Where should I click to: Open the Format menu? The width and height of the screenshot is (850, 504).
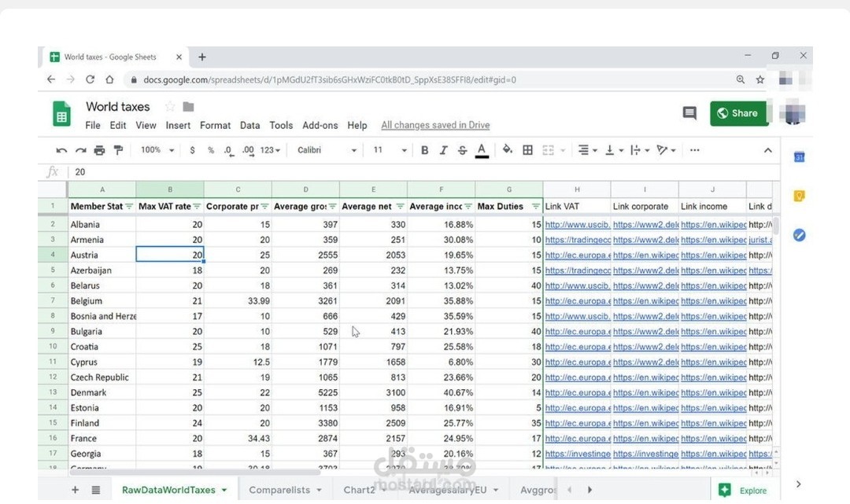click(215, 125)
